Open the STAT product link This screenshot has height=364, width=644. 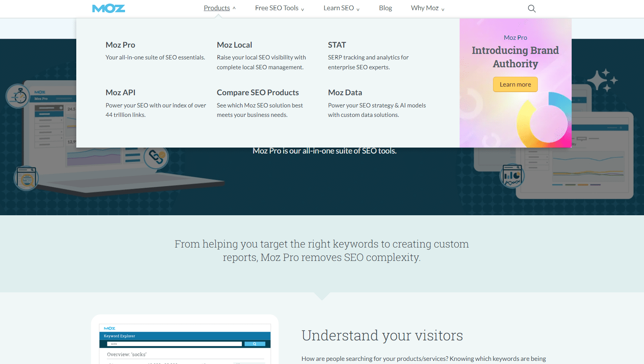point(337,45)
